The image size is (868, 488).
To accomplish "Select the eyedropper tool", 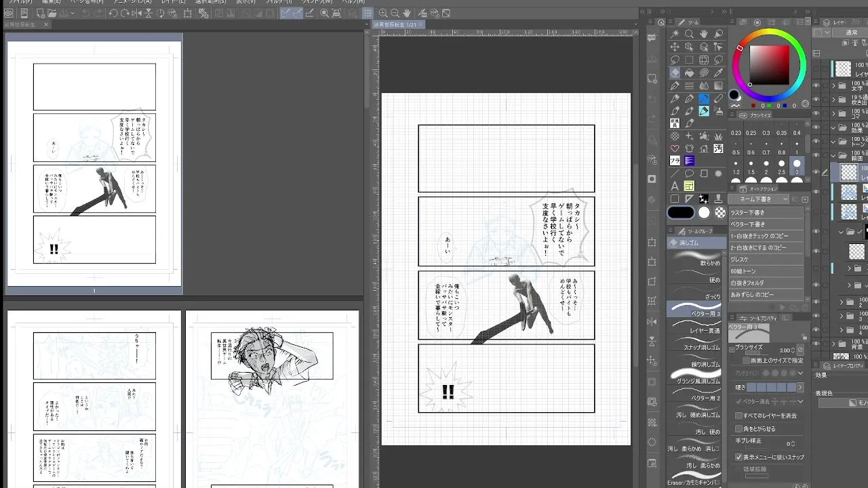I will [x=718, y=73].
